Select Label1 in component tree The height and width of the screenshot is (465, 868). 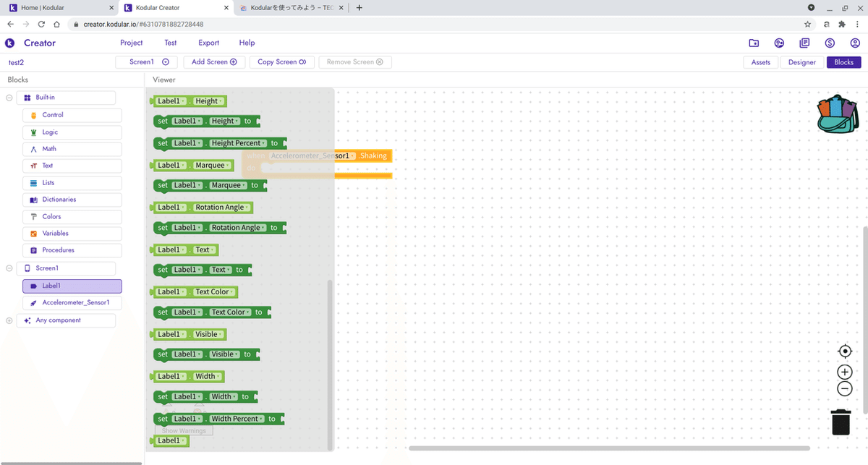pyautogui.click(x=72, y=286)
